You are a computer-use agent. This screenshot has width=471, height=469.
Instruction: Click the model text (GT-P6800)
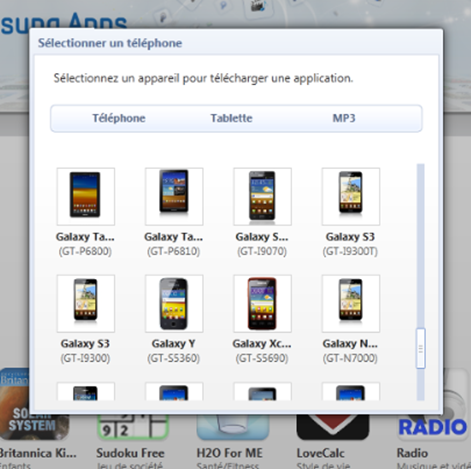pyautogui.click(x=85, y=251)
